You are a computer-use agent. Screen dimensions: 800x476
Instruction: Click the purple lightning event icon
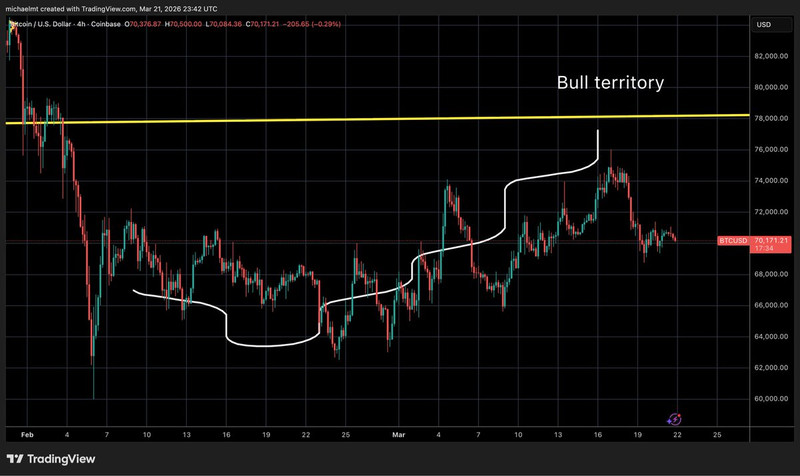tap(674, 419)
